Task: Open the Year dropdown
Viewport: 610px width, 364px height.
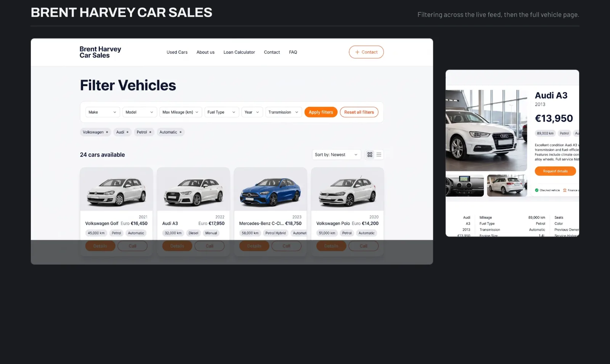Action: tap(252, 112)
